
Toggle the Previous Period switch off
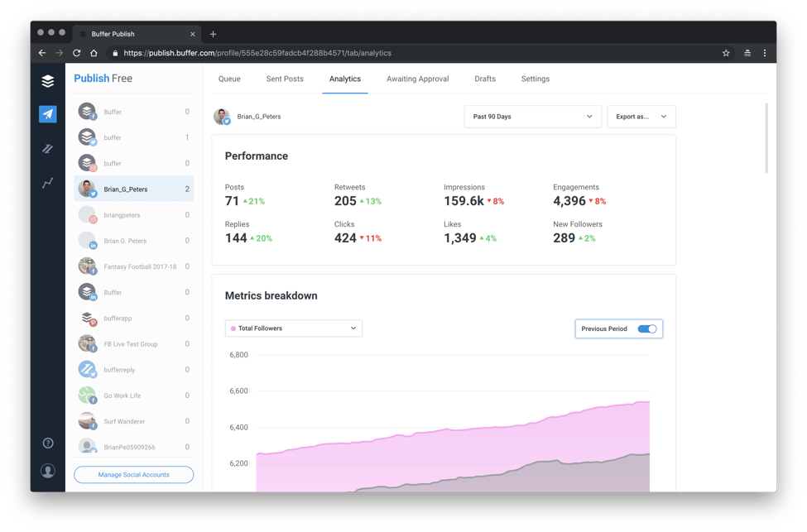click(647, 329)
